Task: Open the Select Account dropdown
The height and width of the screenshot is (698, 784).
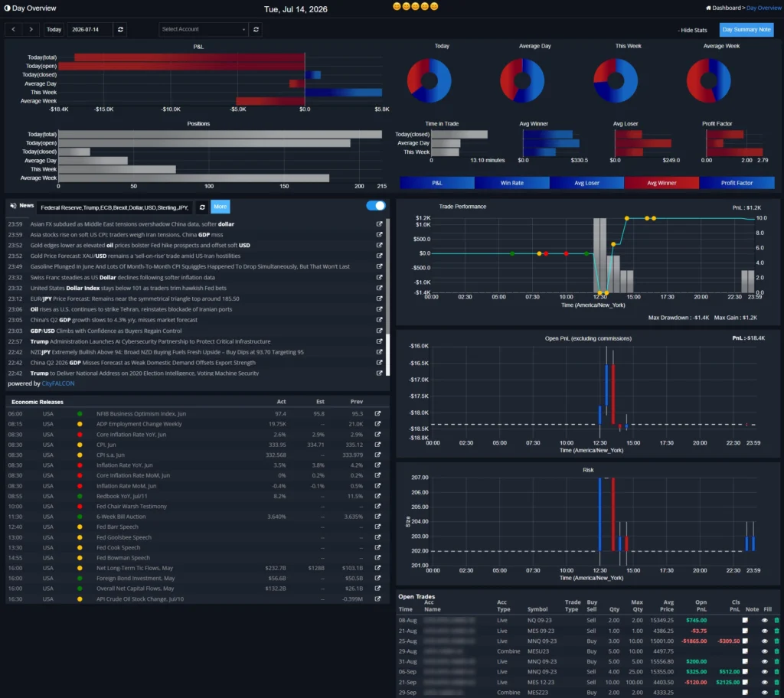Action: tap(204, 30)
